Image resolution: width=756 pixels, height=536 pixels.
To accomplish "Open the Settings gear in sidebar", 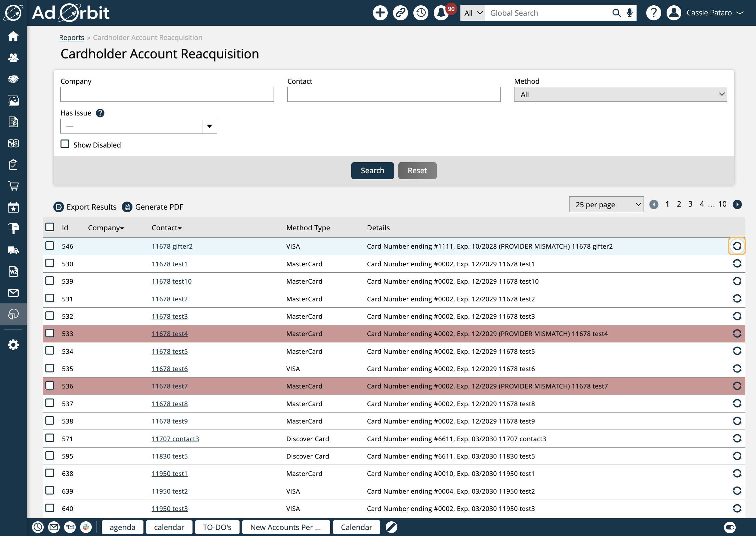I will point(13,345).
